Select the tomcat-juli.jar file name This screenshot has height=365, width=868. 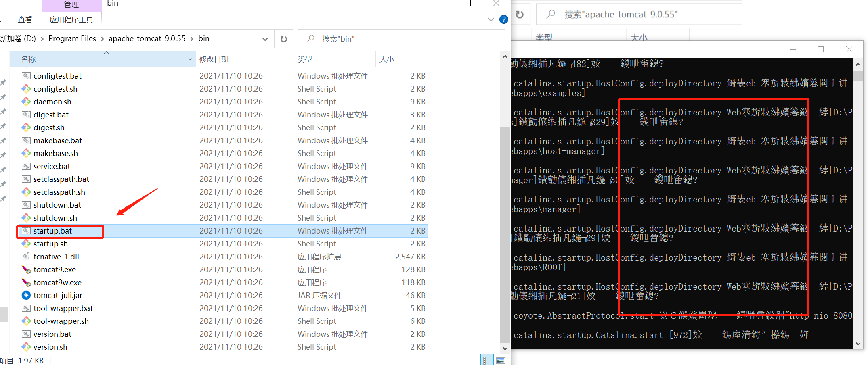(x=58, y=295)
